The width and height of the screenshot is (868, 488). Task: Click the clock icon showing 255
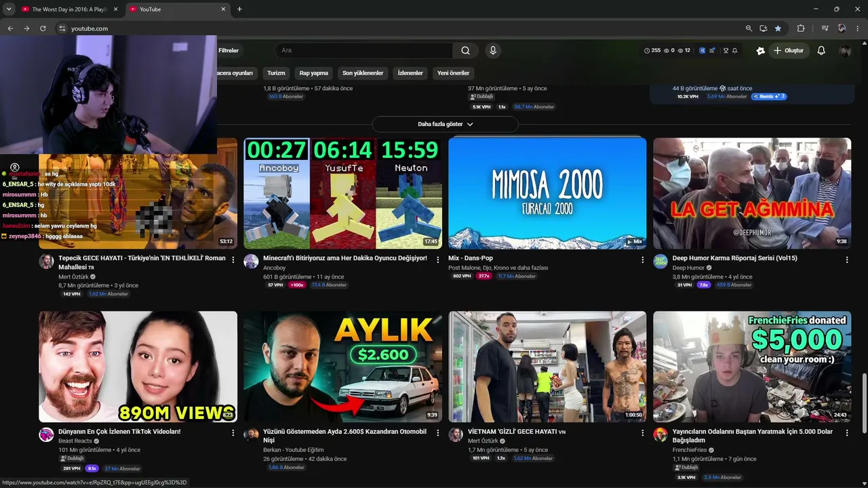(x=647, y=51)
